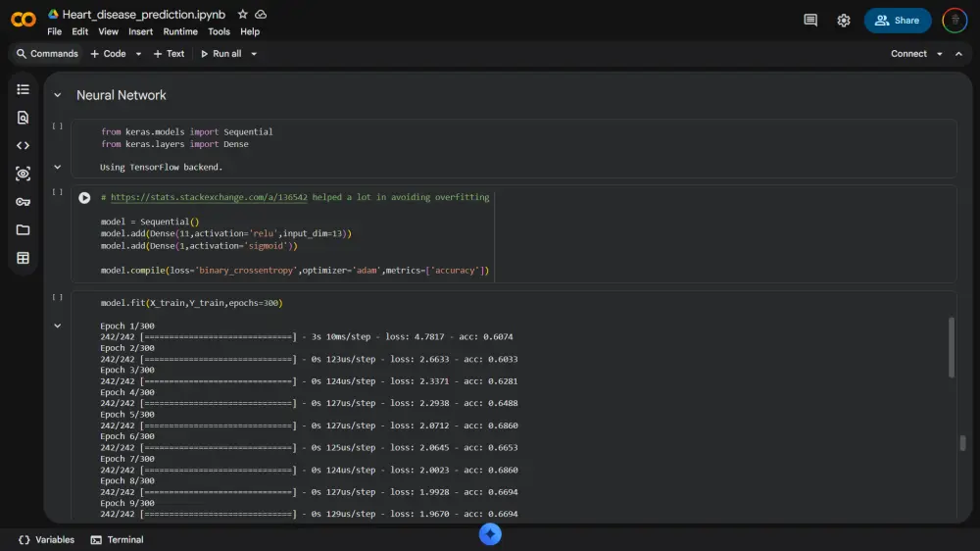This screenshot has height=551, width=980.
Task: Click the Google Drive file icon
Action: [x=53, y=14]
